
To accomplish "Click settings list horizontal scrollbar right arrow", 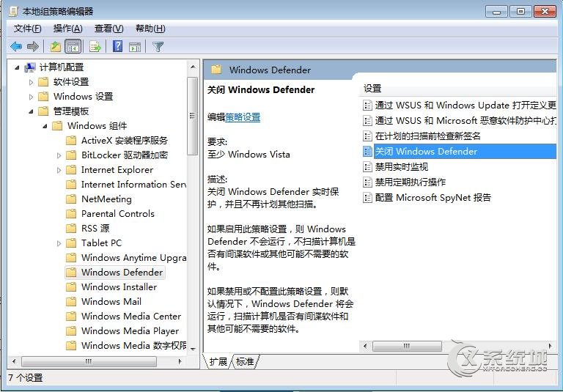I will point(550,346).
